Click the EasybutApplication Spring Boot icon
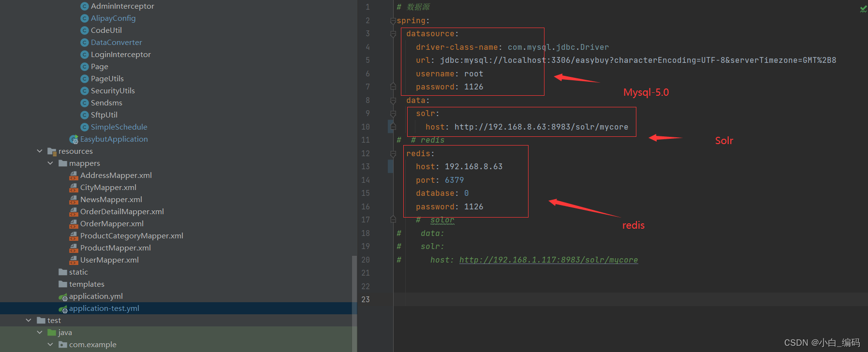 coord(74,139)
